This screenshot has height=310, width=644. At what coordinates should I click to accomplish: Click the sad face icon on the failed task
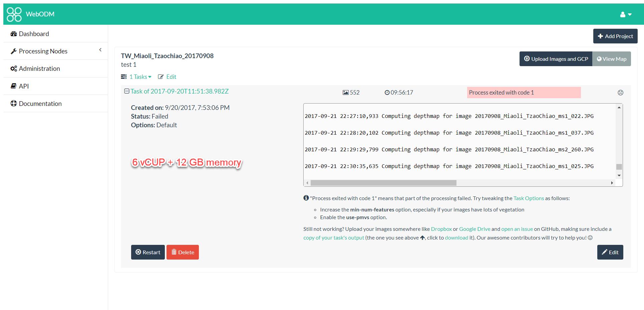620,92
